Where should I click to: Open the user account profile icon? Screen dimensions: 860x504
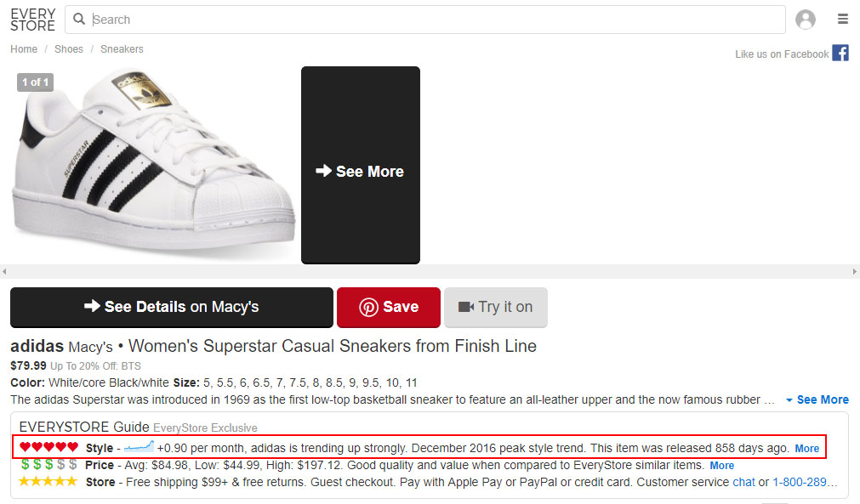(806, 20)
